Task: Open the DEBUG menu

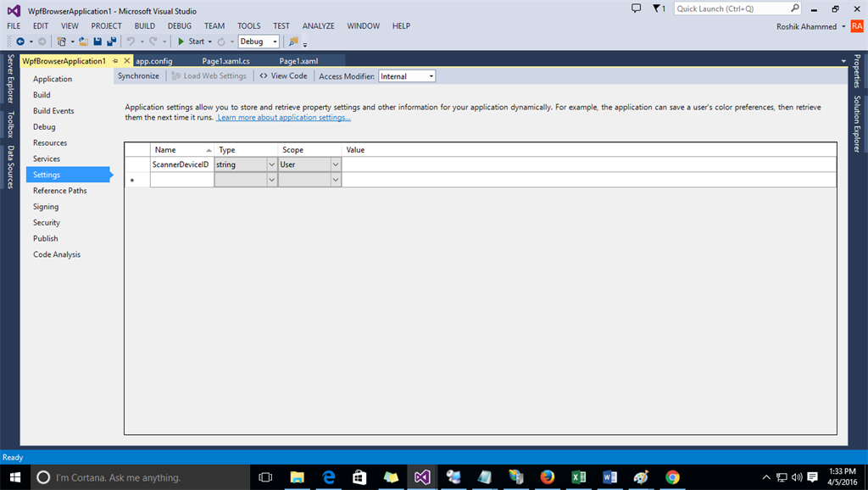Action: 180,26
